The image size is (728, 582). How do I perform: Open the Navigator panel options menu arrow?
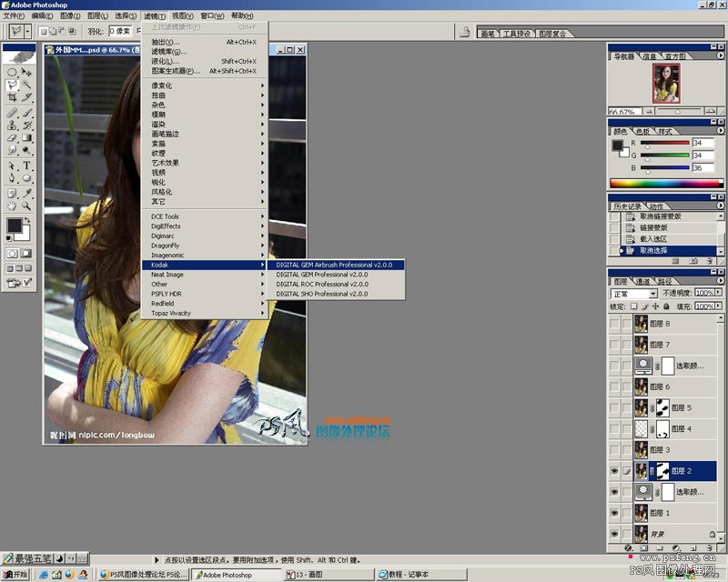click(720, 55)
